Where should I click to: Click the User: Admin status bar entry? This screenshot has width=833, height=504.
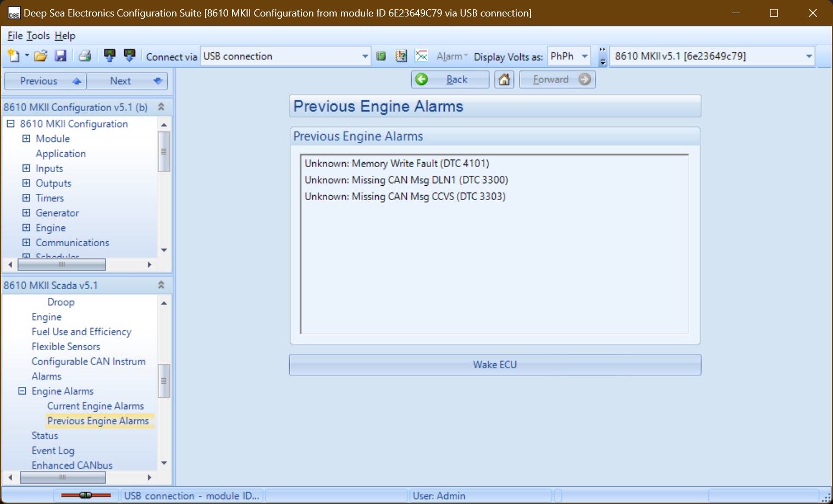[439, 496]
